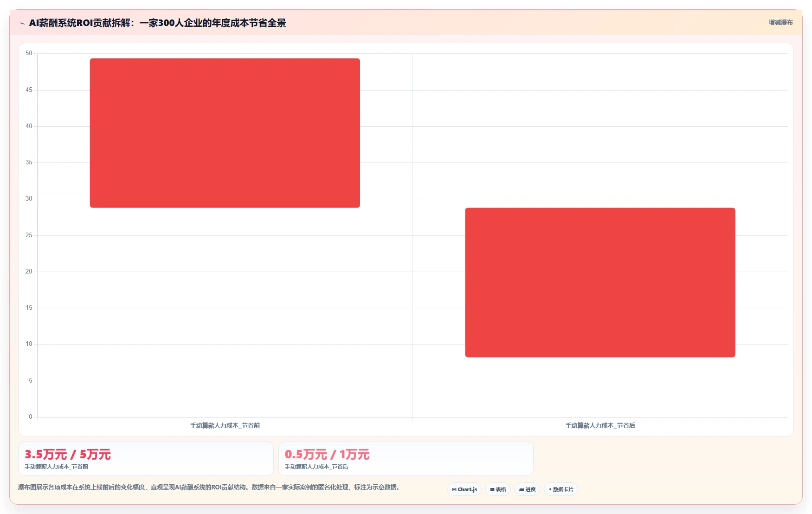Select the 表格 tag pill

[x=498, y=489]
